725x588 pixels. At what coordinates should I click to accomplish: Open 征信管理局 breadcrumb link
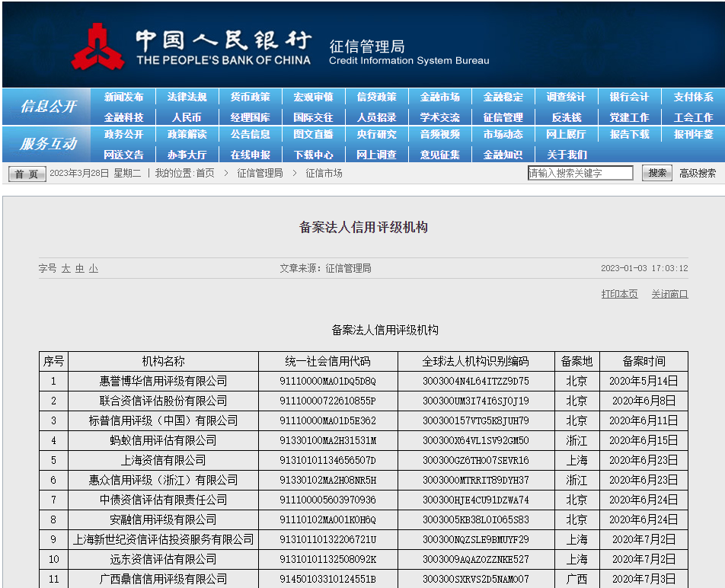[260, 174]
